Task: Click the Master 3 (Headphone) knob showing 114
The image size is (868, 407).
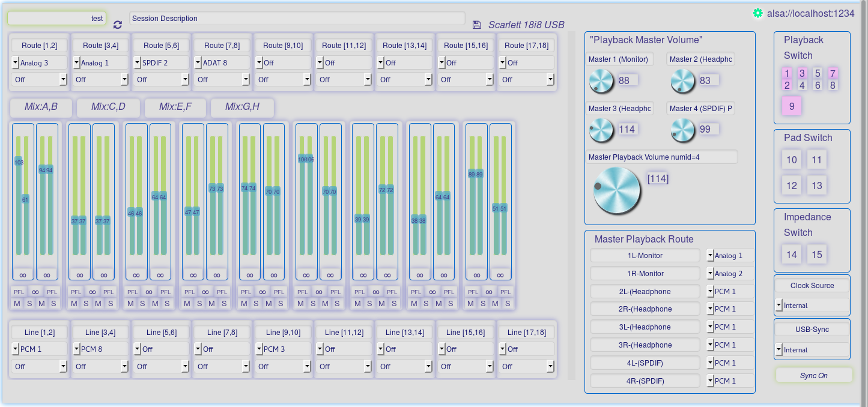Action: (601, 130)
